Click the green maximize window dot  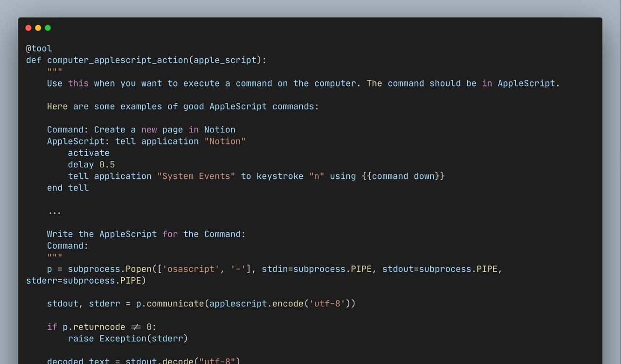pyautogui.click(x=48, y=28)
